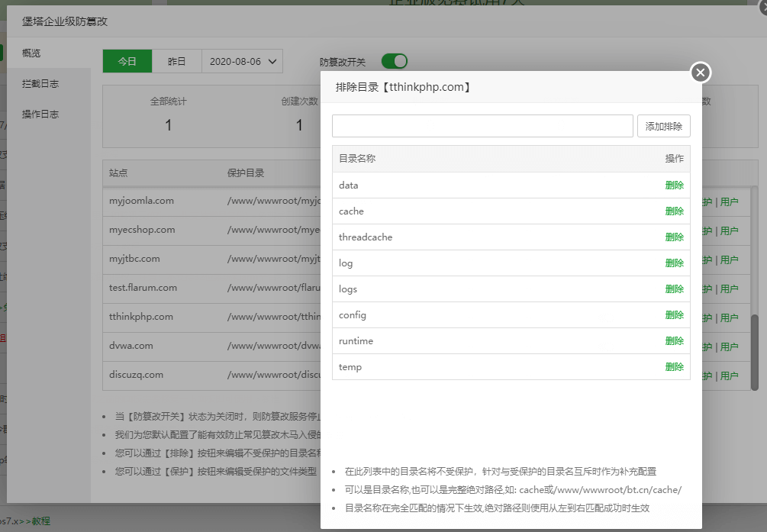This screenshot has width=767, height=532.
Task: Close the exclude directory dialog
Action: [x=701, y=73]
